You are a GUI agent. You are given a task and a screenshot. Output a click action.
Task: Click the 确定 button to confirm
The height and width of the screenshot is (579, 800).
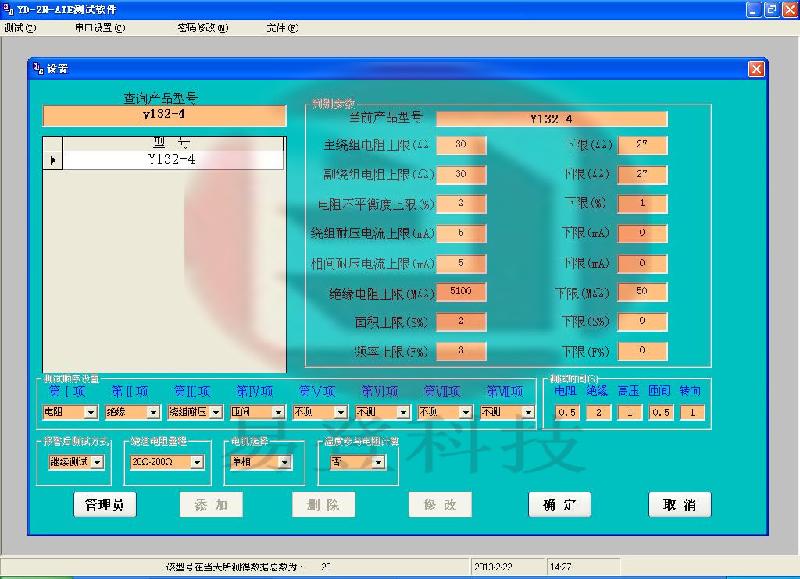[558, 504]
